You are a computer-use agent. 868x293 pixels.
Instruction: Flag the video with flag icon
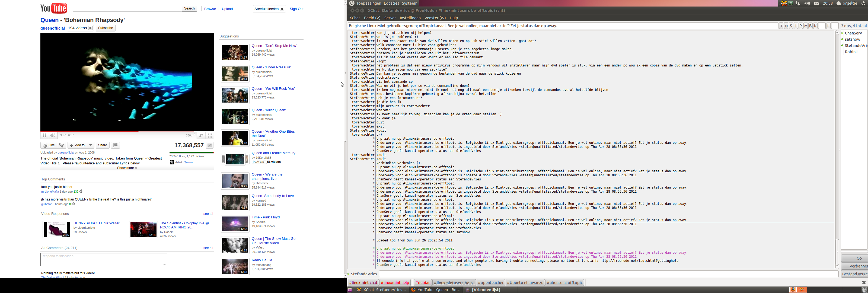pyautogui.click(x=116, y=145)
